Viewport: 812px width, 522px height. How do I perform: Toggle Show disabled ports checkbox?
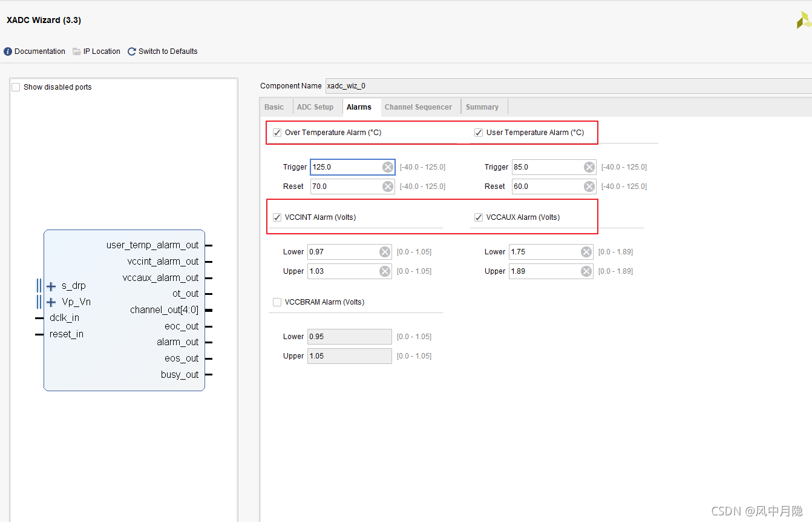[16, 87]
